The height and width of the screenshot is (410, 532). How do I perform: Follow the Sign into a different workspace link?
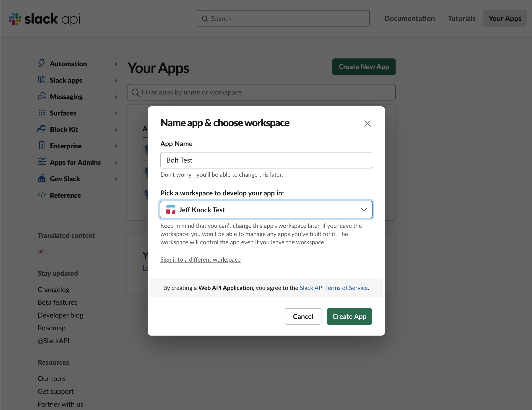[200, 259]
